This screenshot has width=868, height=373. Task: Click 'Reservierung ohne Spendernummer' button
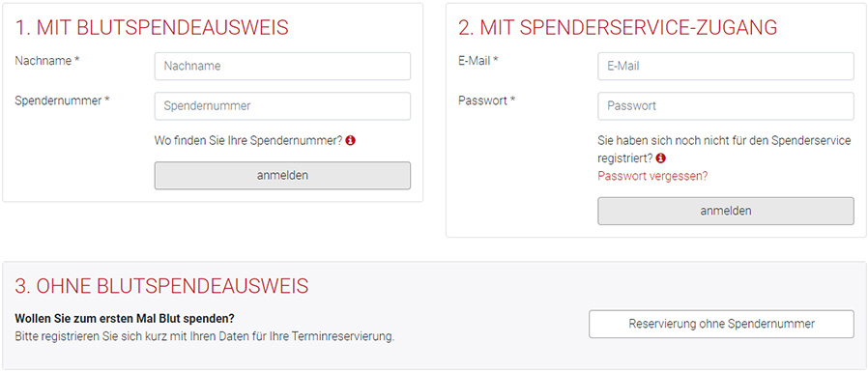click(721, 324)
